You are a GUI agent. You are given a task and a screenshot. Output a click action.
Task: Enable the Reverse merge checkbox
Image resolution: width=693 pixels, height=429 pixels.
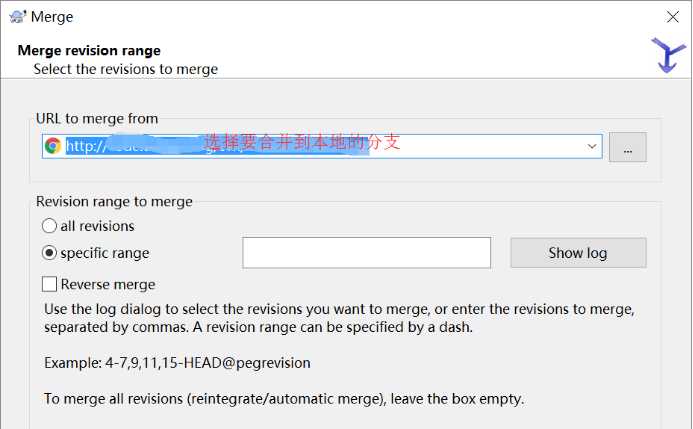tap(49, 284)
